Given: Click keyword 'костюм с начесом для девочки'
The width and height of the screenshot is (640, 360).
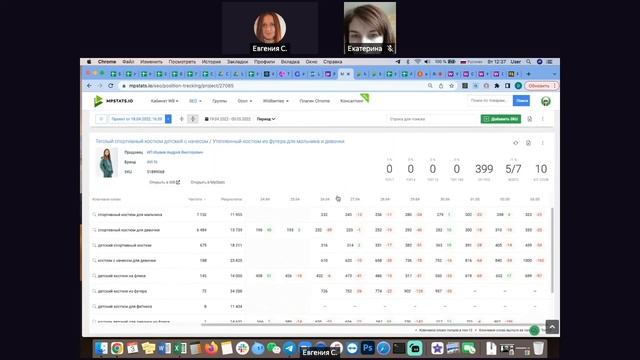Looking at the screenshot, I should (127, 260).
